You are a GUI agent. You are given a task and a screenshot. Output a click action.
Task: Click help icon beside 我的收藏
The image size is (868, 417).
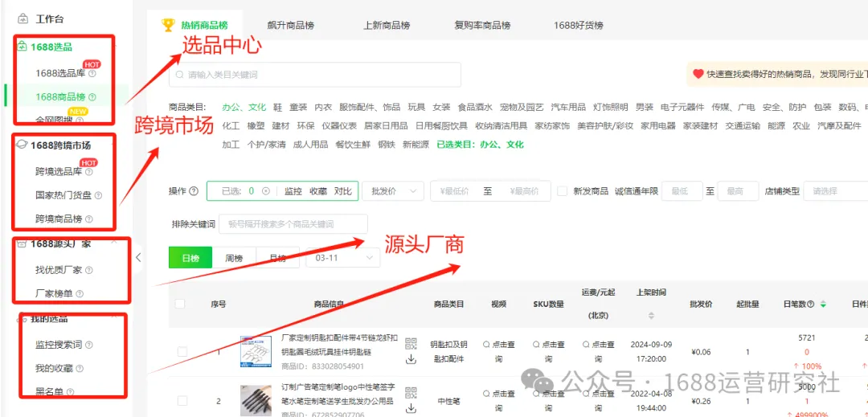pyautogui.click(x=80, y=368)
